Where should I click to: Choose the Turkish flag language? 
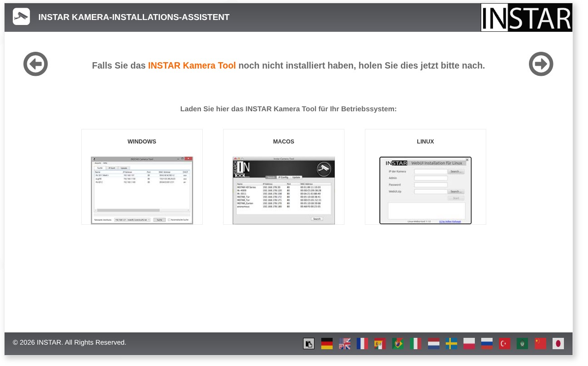(504, 344)
